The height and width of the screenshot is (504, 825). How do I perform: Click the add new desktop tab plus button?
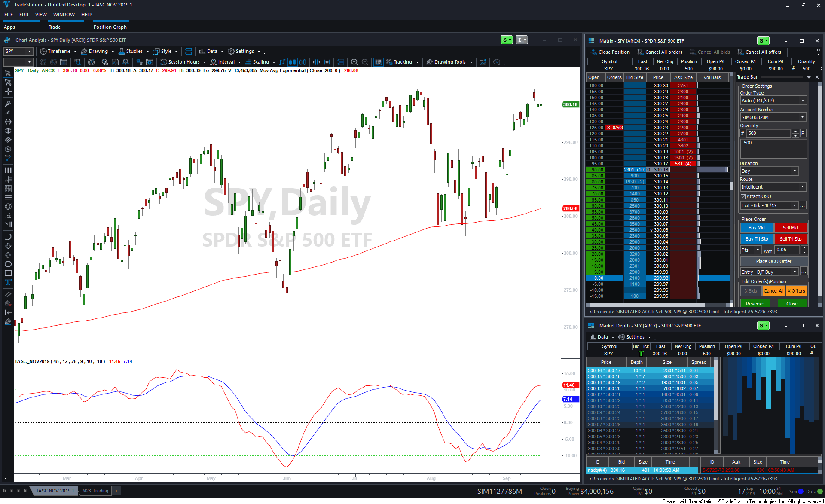pyautogui.click(x=116, y=491)
